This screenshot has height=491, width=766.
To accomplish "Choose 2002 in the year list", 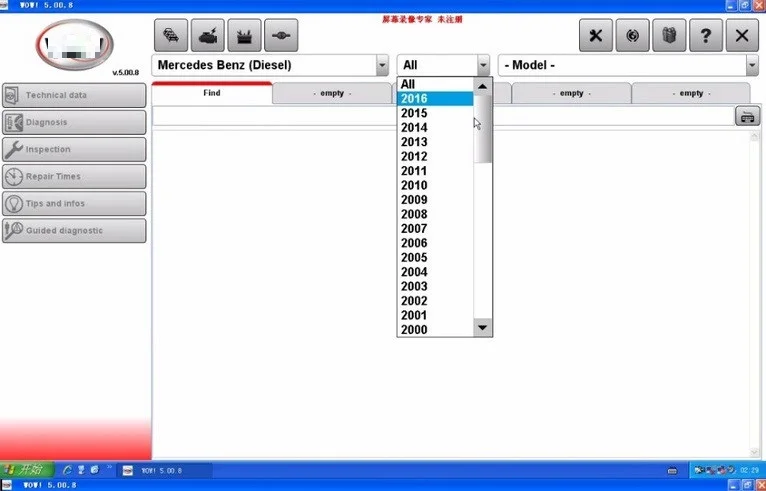I will click(435, 300).
